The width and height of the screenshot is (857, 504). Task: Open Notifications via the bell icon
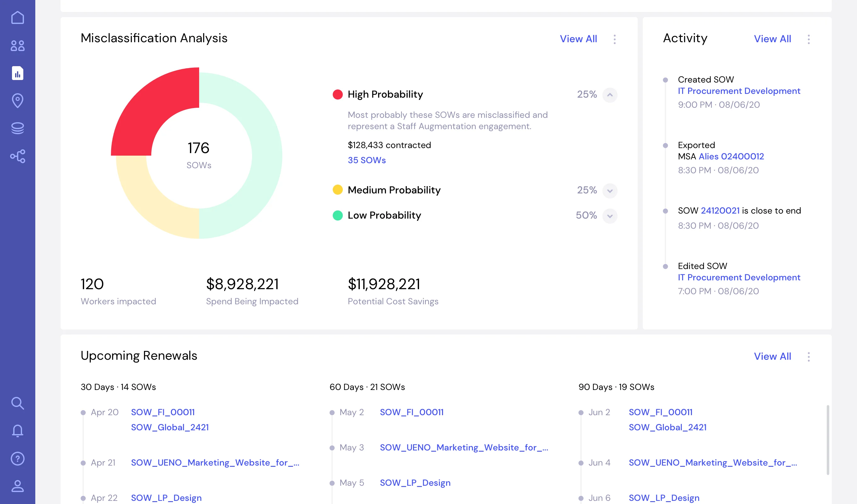(x=17, y=431)
